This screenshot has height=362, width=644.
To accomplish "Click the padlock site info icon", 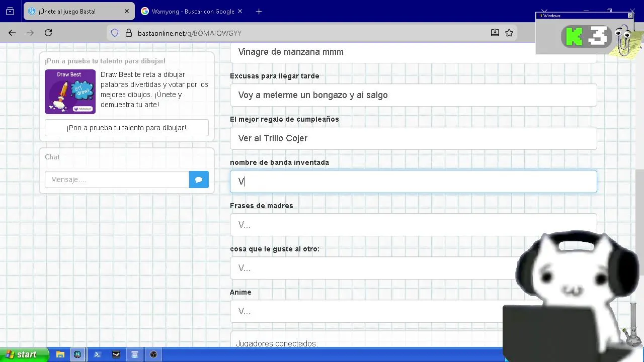I will coord(128,33).
